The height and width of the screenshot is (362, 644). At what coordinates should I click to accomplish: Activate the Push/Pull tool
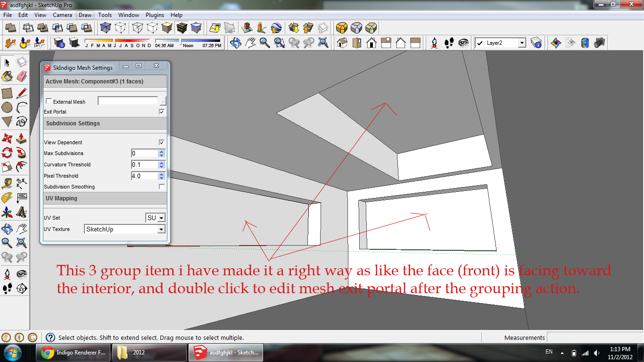pyautogui.click(x=22, y=138)
